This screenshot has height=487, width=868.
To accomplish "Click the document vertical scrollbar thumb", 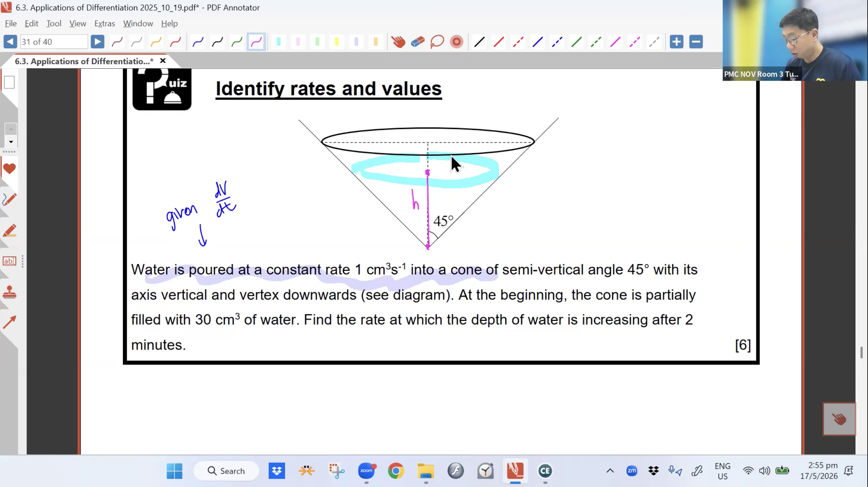I will pos(861,352).
